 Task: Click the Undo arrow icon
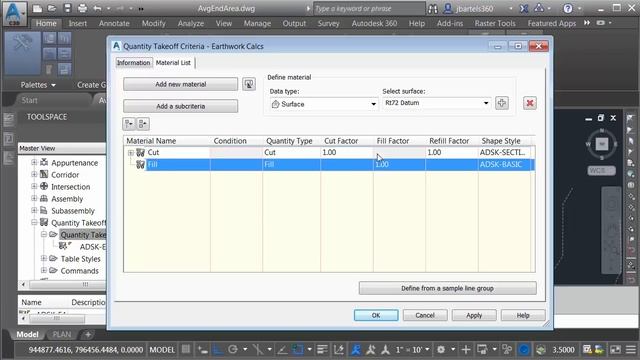97,9
